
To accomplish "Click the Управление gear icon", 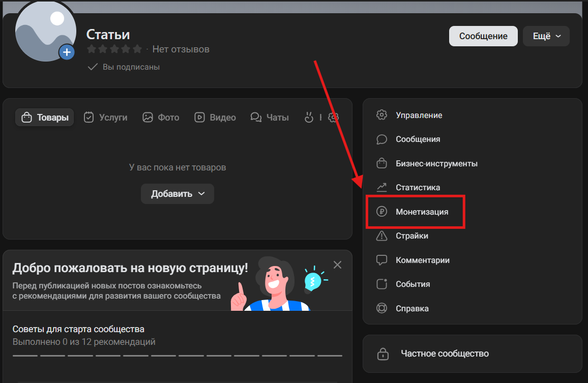I will click(x=381, y=115).
